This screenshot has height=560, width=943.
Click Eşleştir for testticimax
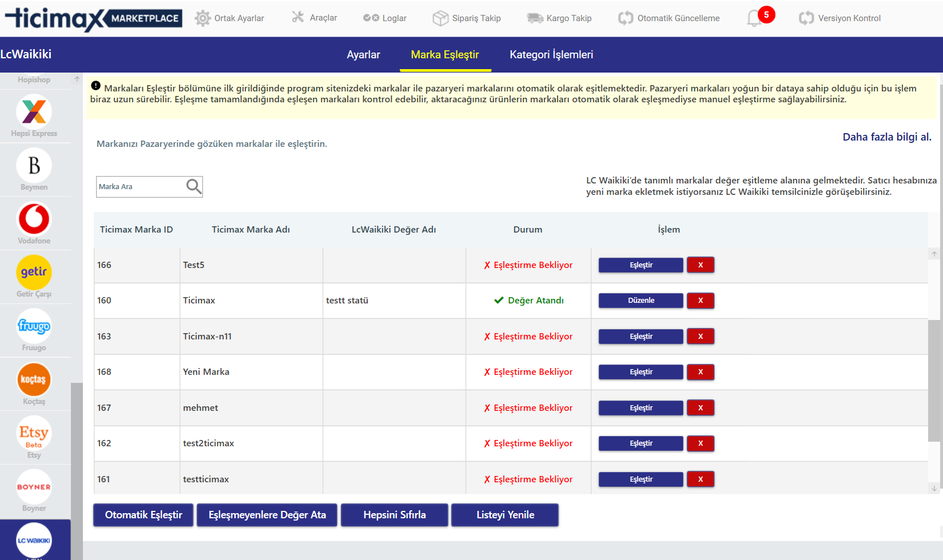pyautogui.click(x=641, y=479)
